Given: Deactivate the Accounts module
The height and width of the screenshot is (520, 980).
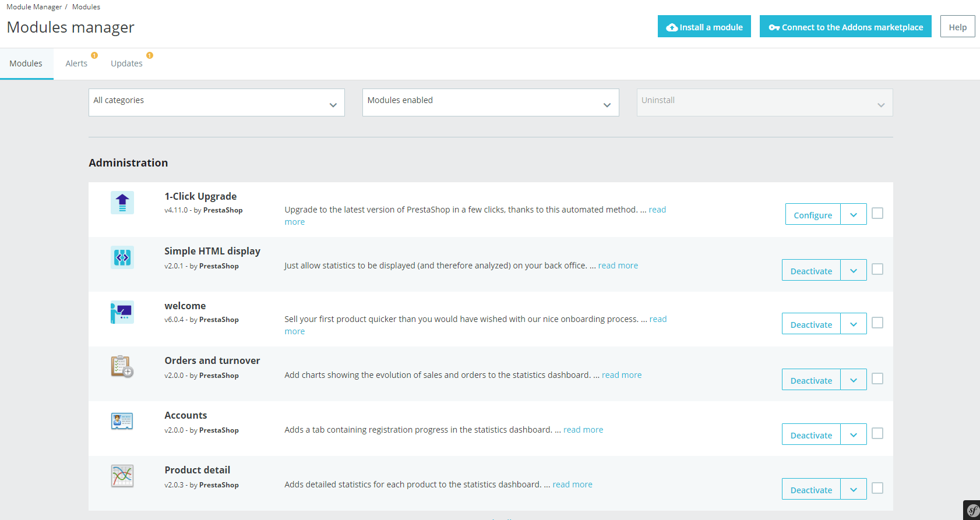Looking at the screenshot, I should point(811,434).
